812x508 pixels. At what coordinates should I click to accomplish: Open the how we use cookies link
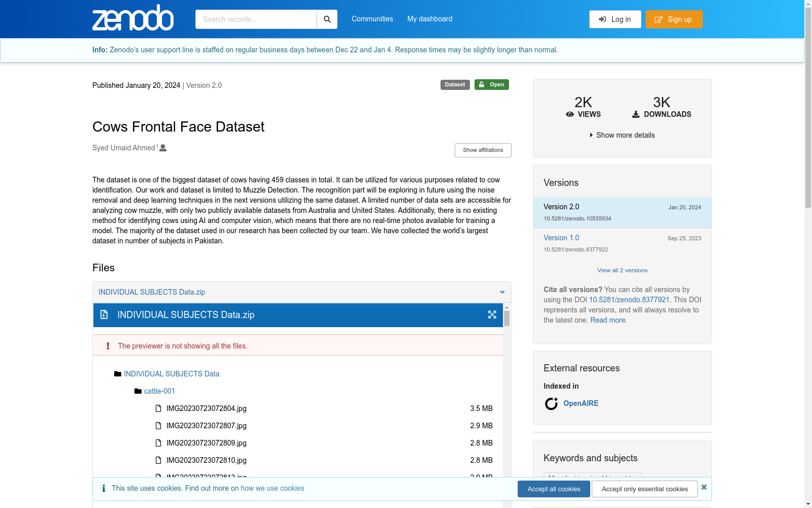pos(273,488)
